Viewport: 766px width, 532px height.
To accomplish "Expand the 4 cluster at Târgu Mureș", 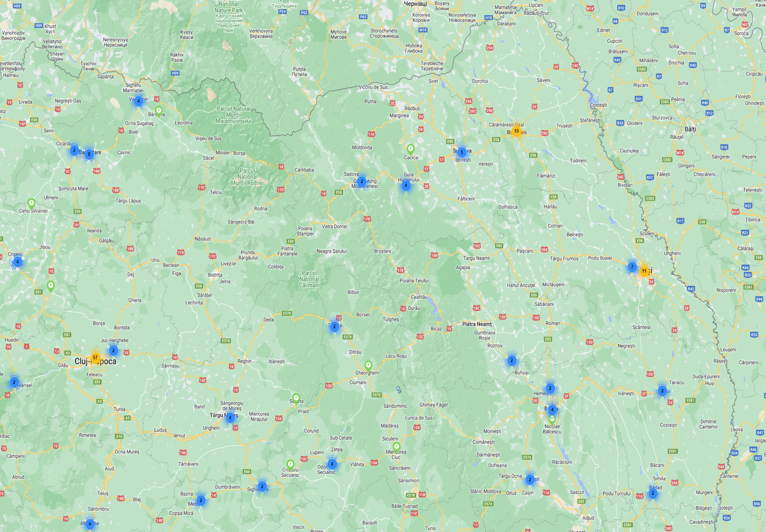I will 230,418.
